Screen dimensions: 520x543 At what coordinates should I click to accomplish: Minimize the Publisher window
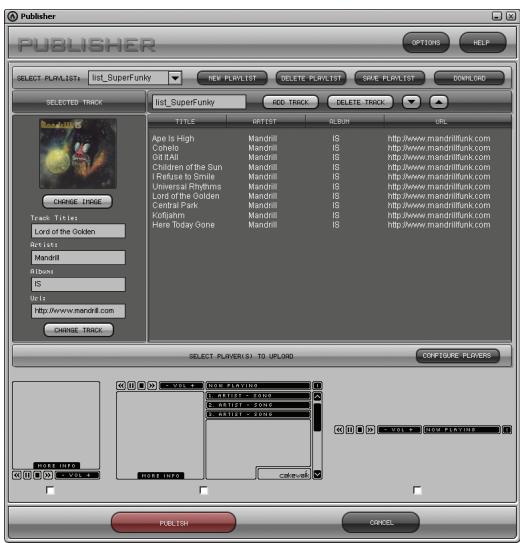pos(497,16)
